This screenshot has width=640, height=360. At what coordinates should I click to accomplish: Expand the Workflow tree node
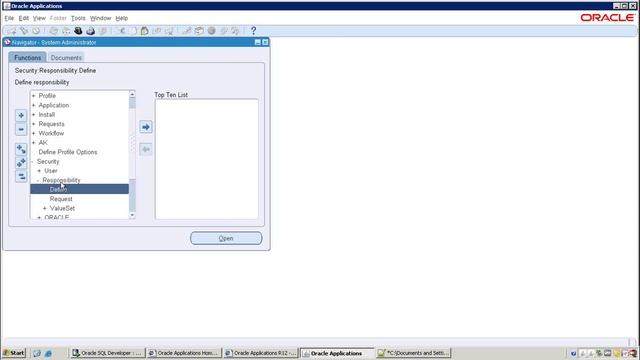tap(33, 133)
